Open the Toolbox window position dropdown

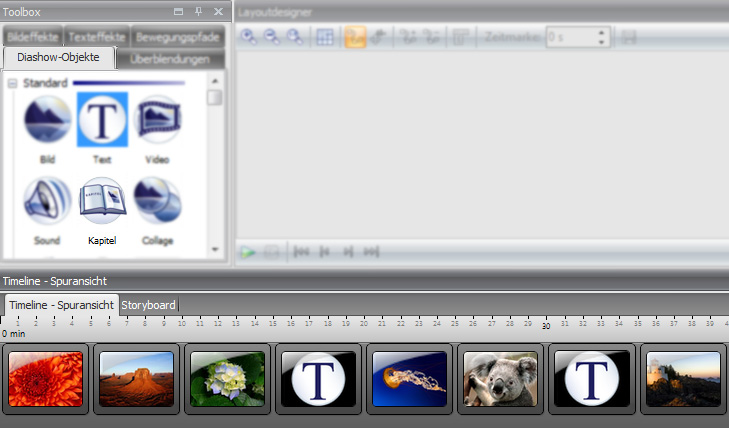pos(178,12)
